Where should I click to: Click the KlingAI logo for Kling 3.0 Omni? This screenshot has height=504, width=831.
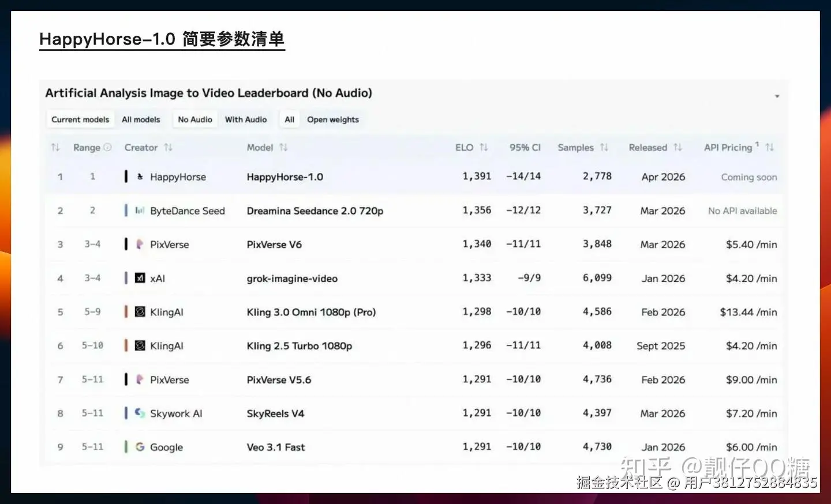(x=140, y=311)
